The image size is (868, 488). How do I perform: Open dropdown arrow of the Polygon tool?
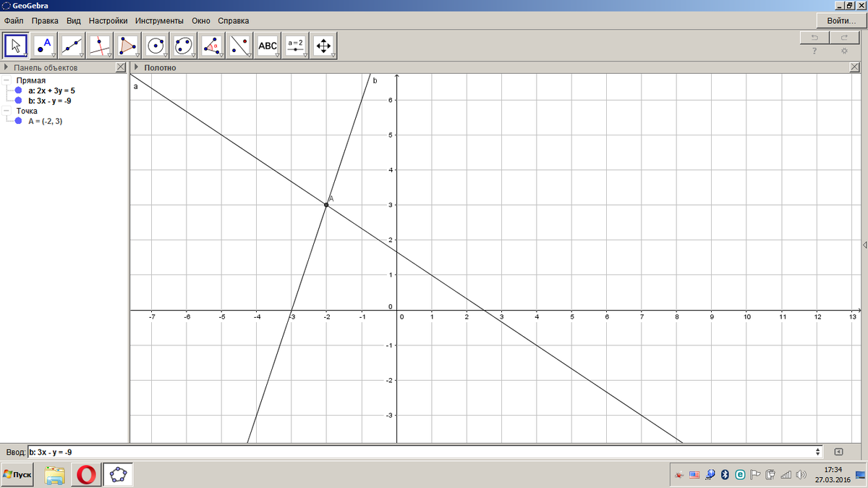pos(137,55)
